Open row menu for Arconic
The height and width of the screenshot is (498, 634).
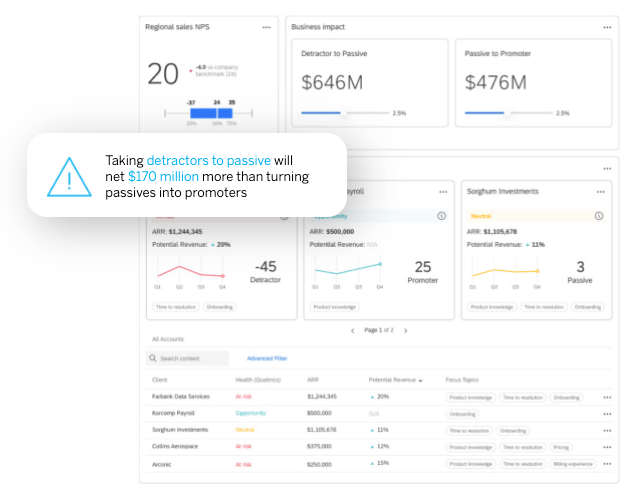click(607, 464)
